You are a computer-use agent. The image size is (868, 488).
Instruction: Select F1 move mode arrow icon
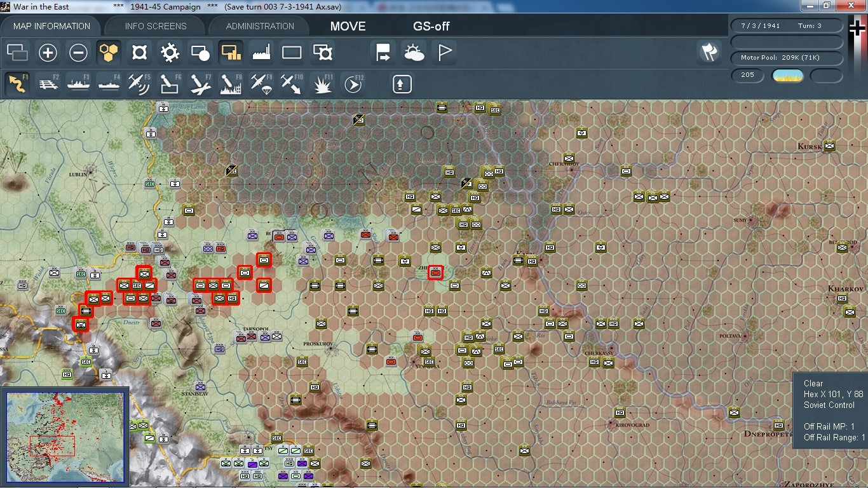click(x=18, y=84)
